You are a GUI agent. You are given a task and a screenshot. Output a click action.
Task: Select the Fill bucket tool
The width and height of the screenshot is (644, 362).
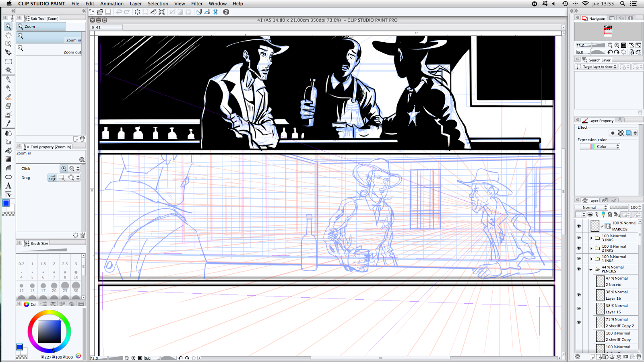click(8, 150)
